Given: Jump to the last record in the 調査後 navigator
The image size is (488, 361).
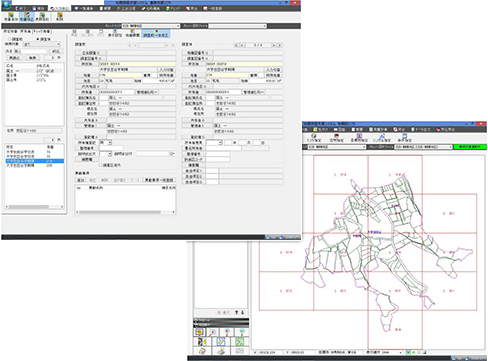Looking at the screenshot, I should 279,45.
